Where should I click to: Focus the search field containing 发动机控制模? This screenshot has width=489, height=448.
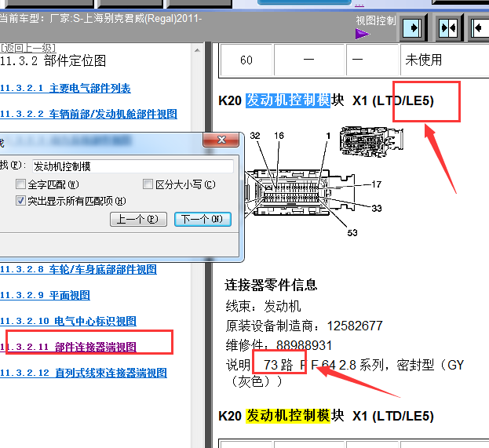tap(133, 166)
